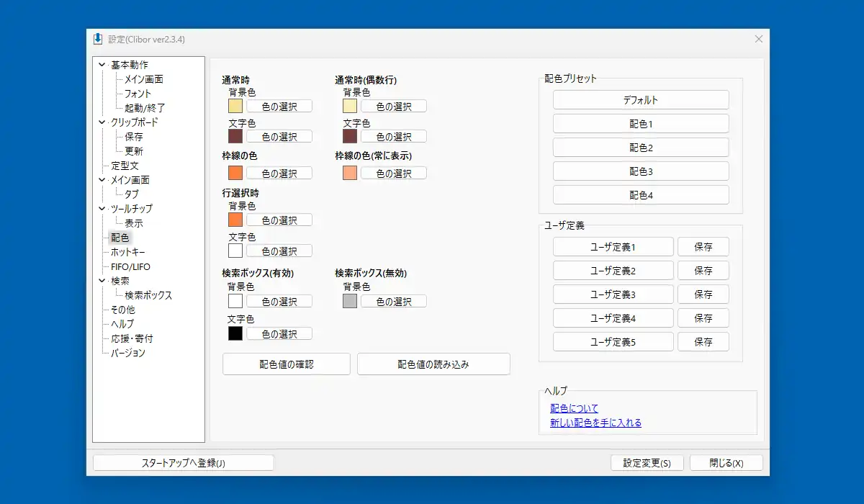864x504 pixels.
Task: Click the 枠線の色 orange swatch
Action: tap(235, 173)
